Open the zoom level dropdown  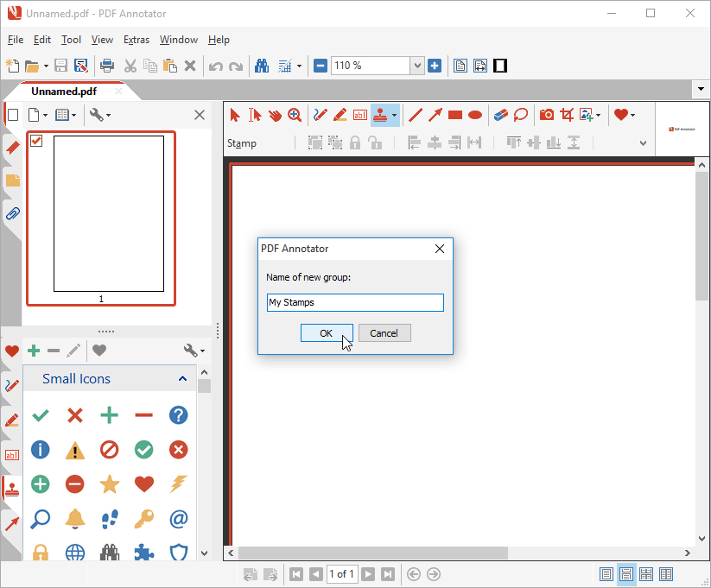(x=417, y=66)
